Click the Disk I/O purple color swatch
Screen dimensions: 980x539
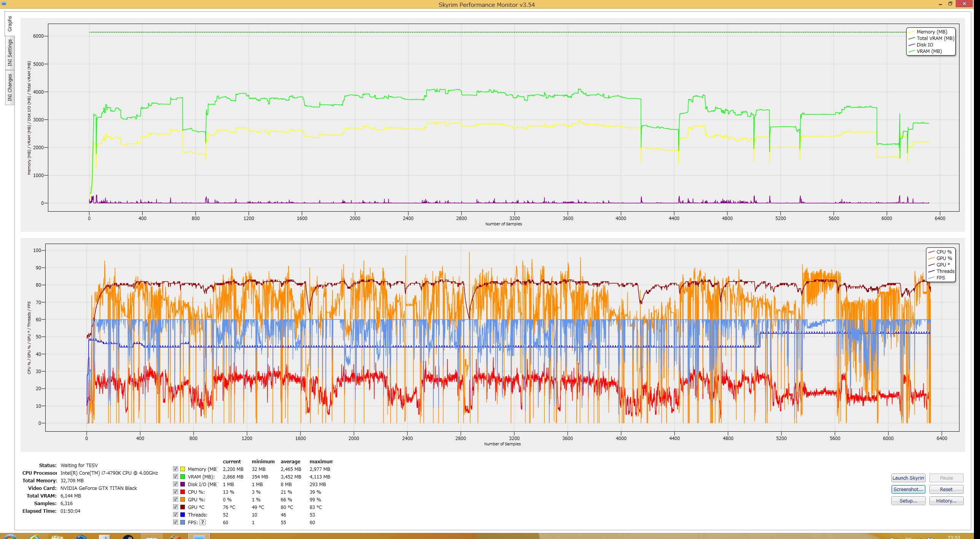tap(183, 484)
